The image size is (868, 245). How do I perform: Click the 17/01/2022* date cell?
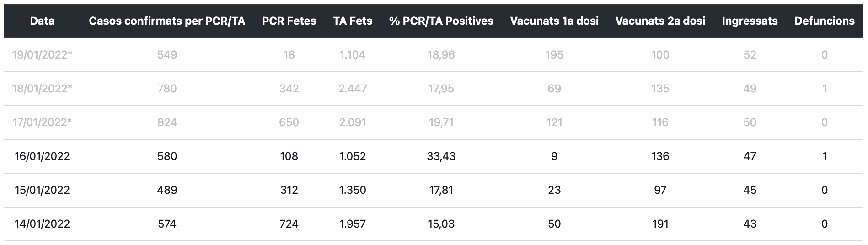click(x=42, y=122)
